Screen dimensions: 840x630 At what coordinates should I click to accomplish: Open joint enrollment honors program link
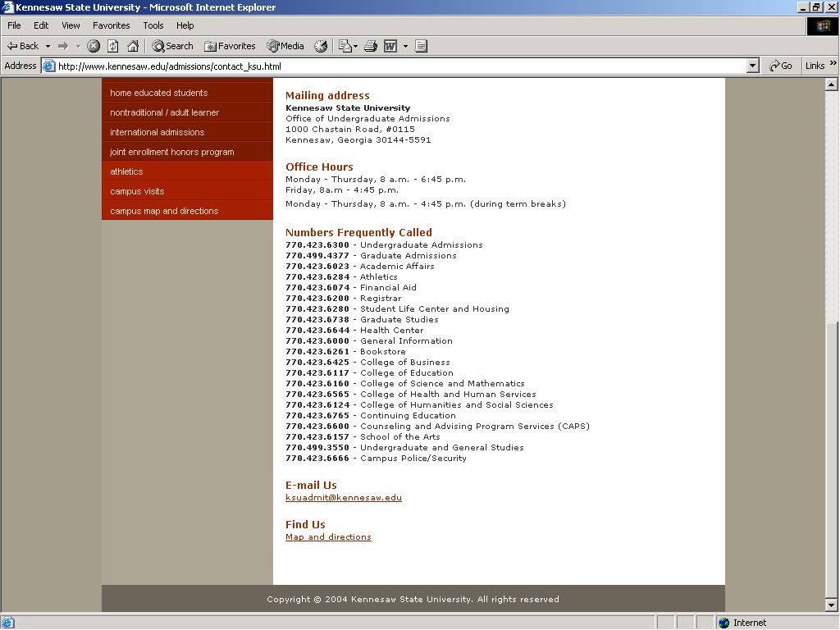[187, 152]
